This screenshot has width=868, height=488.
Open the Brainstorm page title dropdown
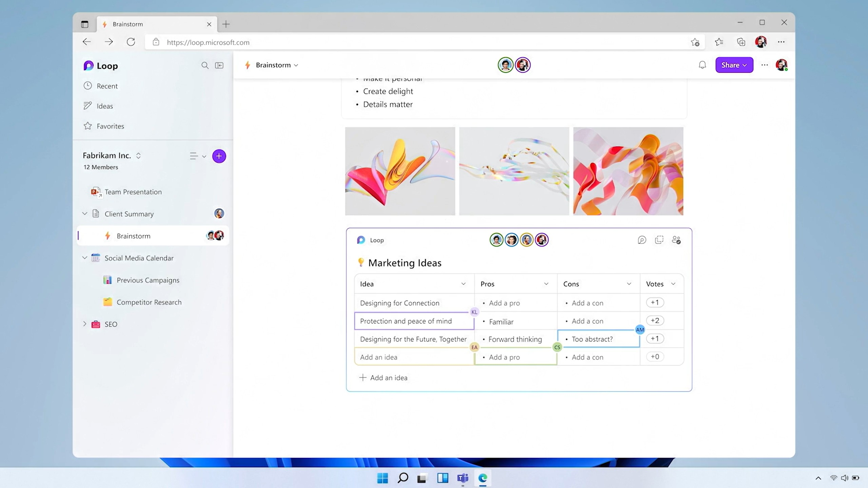pyautogui.click(x=296, y=65)
